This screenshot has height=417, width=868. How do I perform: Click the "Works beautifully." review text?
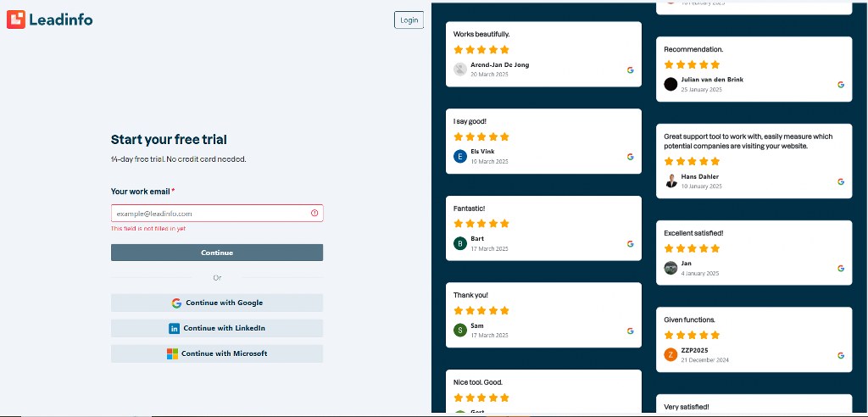(x=481, y=35)
